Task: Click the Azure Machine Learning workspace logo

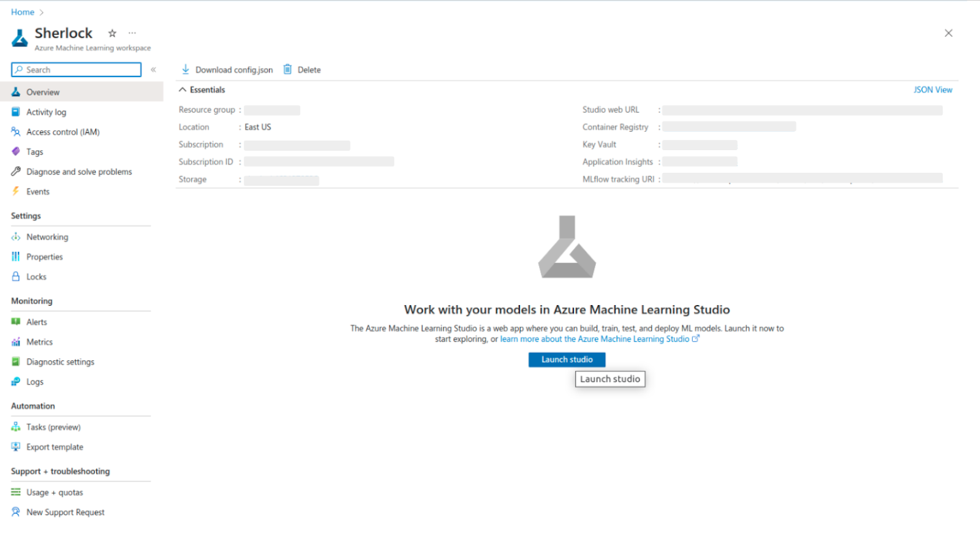Action: tap(20, 38)
